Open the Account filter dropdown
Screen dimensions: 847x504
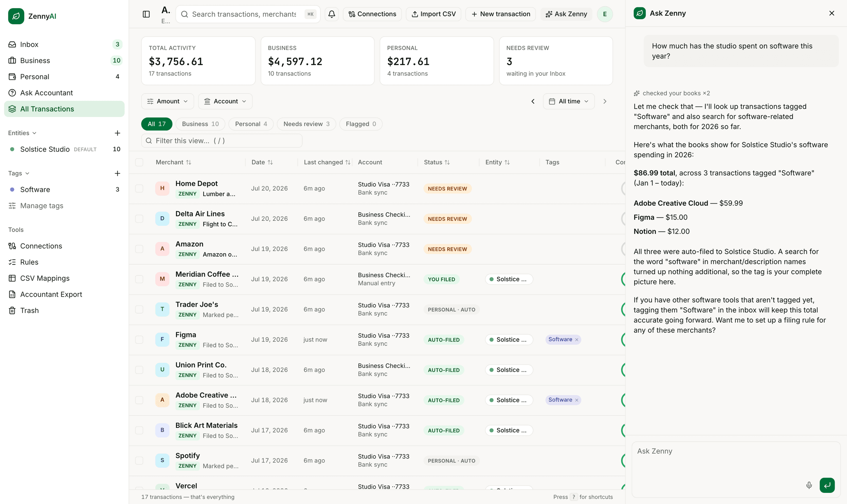coord(225,102)
